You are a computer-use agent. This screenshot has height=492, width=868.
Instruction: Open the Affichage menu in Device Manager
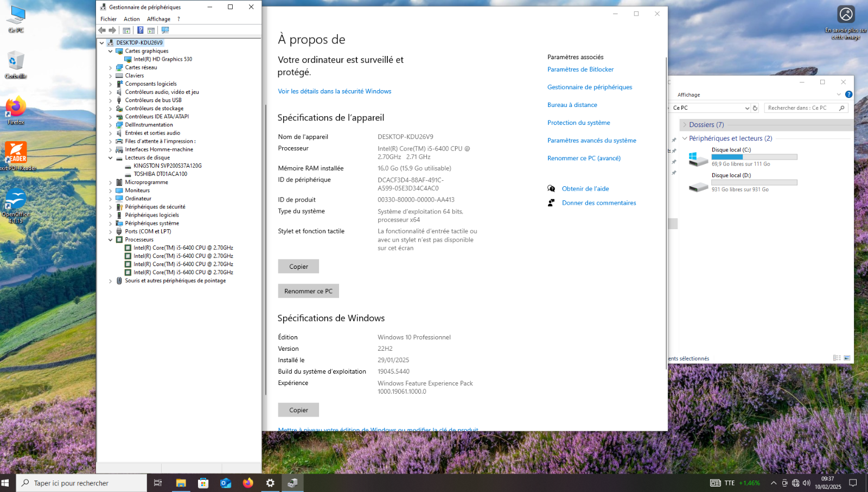click(x=158, y=19)
